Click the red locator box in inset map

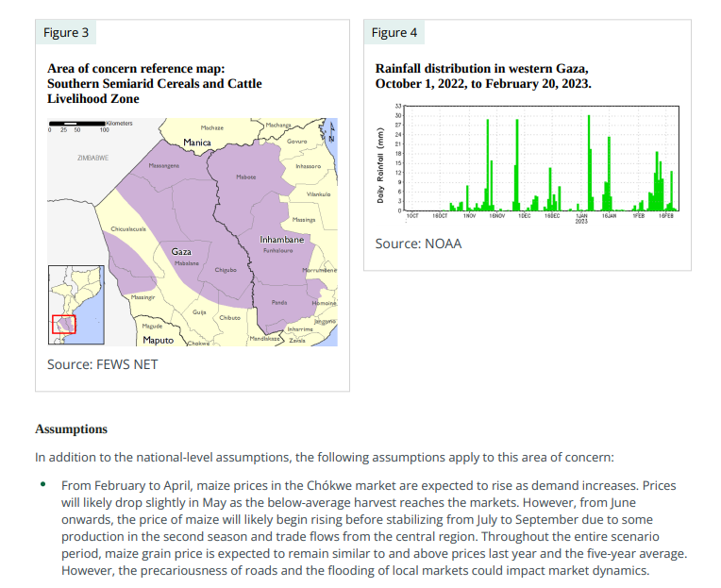click(63, 324)
